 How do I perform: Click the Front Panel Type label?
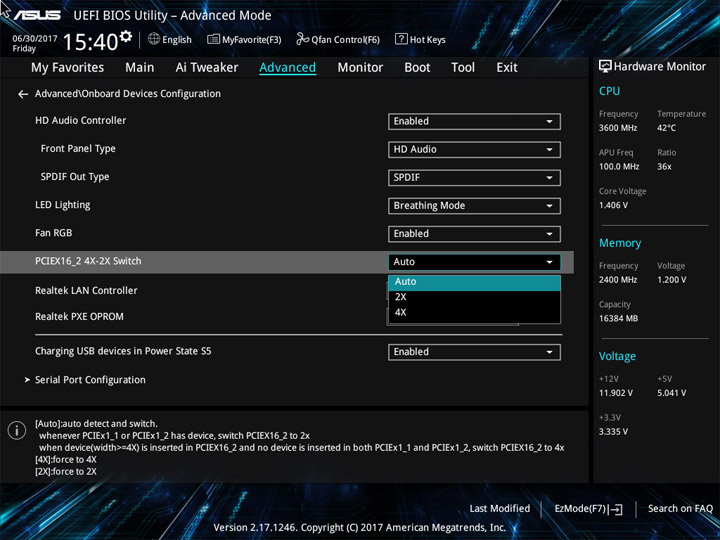click(x=78, y=149)
